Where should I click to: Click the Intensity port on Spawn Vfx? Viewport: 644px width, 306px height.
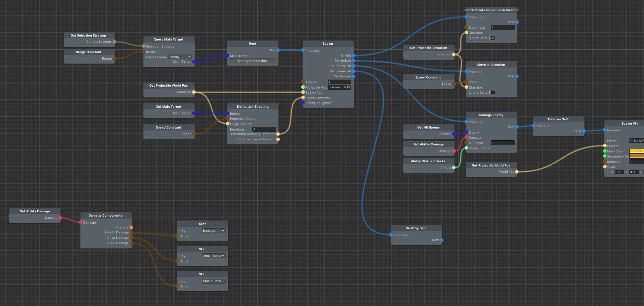pos(605,162)
